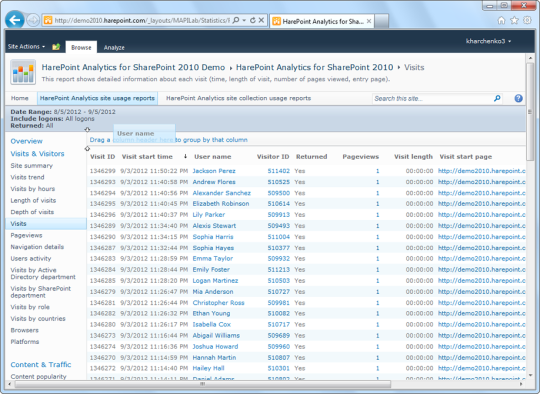Open user Jackson Perez
540x394 pixels.
tap(214, 171)
